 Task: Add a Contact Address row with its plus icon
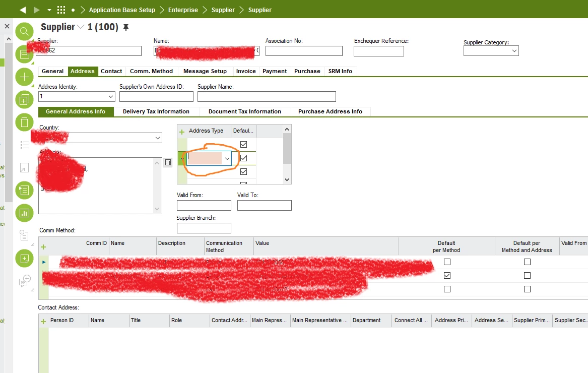43,322
